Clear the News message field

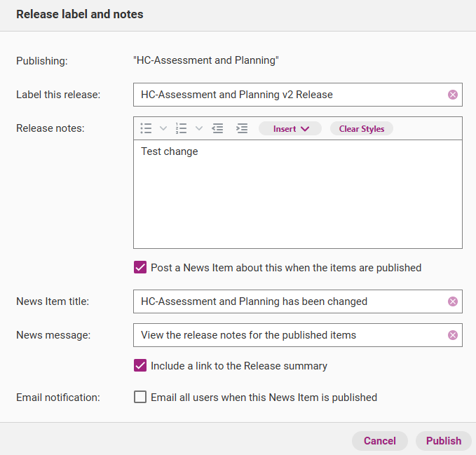pos(453,335)
